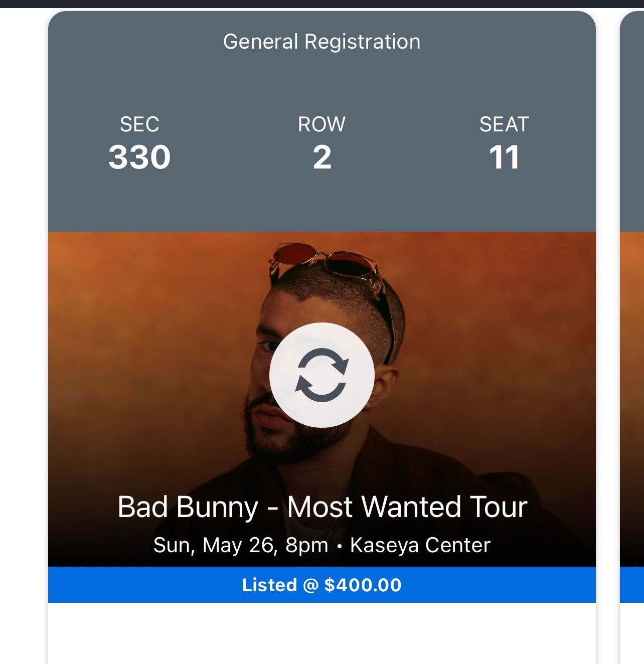Open the Listed @ $400.00 banner

tap(323, 585)
